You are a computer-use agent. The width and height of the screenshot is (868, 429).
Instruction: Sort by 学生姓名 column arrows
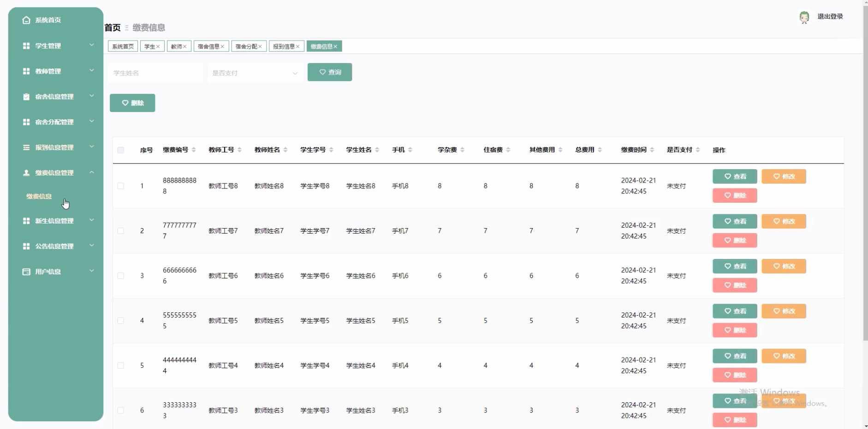(377, 150)
